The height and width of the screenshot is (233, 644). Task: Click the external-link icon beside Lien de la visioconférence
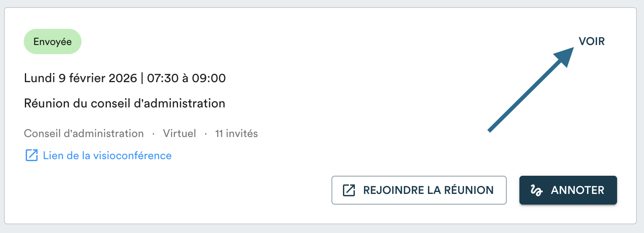(x=32, y=155)
